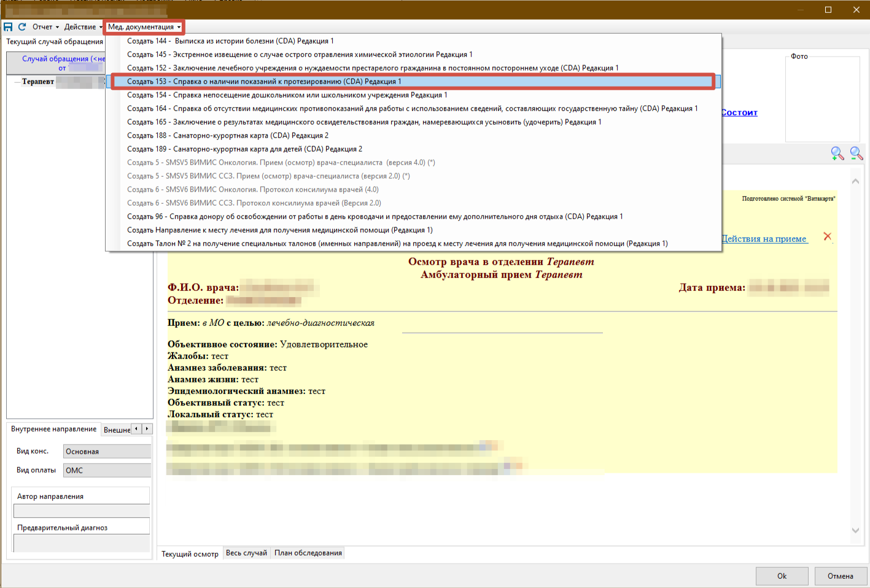Click the zoom out magnifier icon

[x=856, y=153]
